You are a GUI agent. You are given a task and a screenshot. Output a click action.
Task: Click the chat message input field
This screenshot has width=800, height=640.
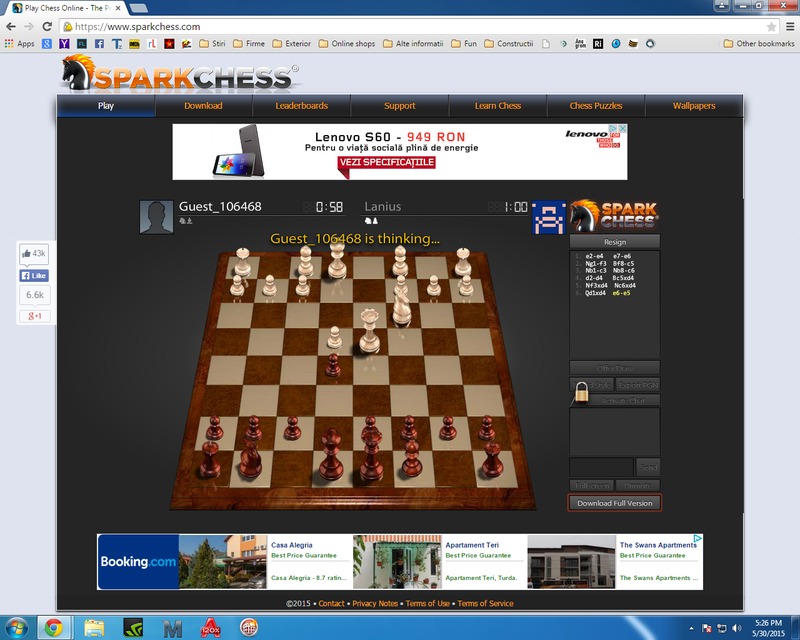pos(602,467)
